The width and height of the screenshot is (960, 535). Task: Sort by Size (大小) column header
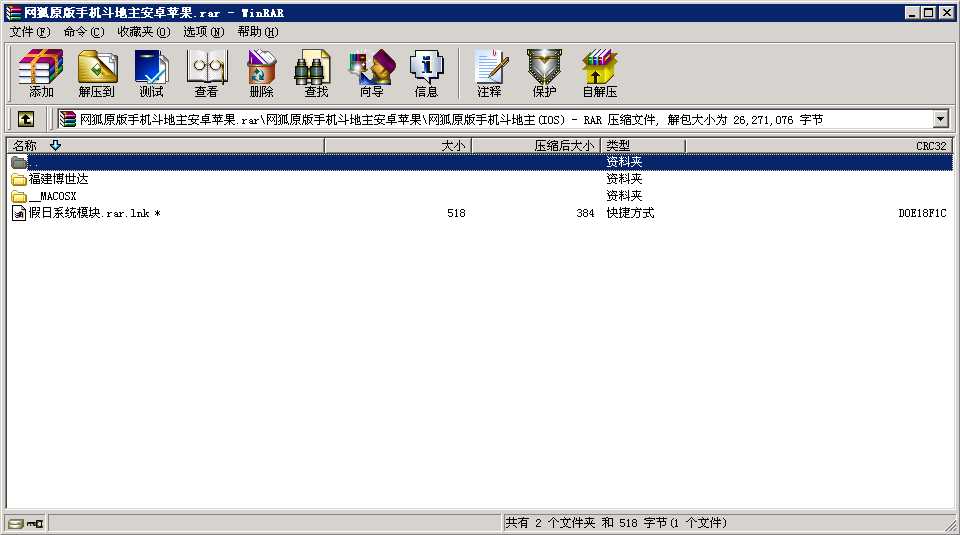point(397,145)
